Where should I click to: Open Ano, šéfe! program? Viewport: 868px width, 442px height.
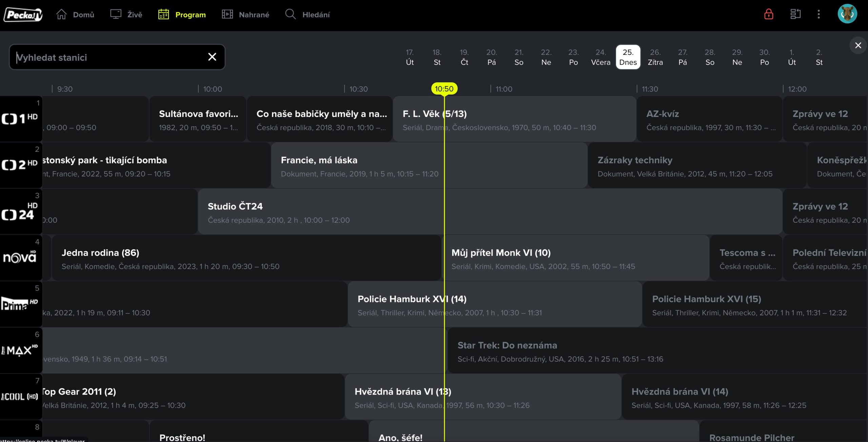pyautogui.click(x=534, y=431)
